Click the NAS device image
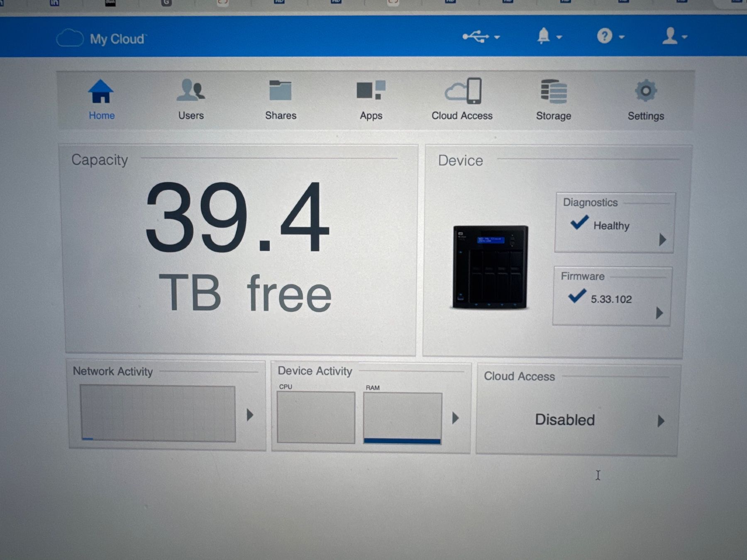Viewport: 747px width, 560px height. (490, 268)
